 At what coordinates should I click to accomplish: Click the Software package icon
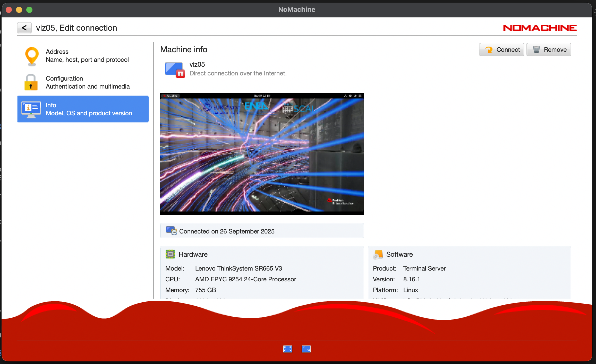[378, 254]
